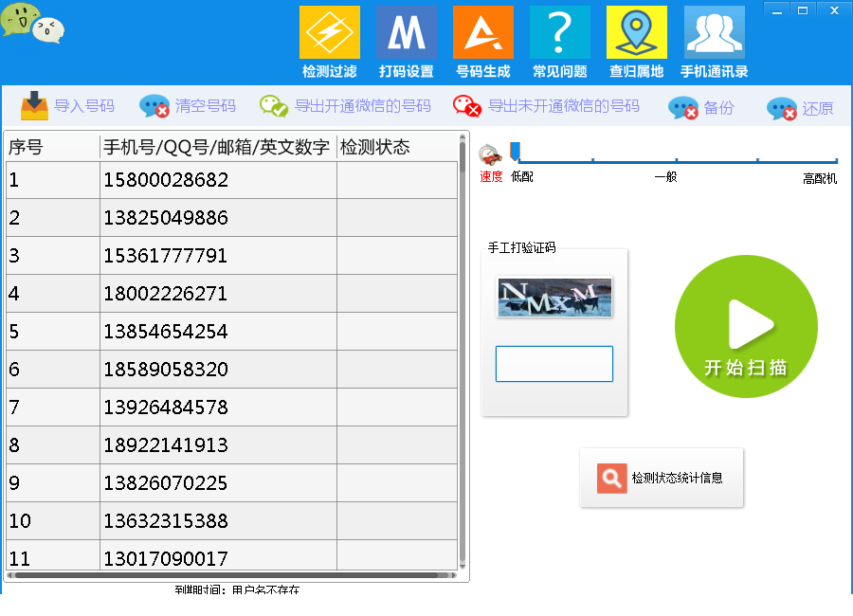Viewport: 853px width, 616px height.
Task: Select number 13826070225
Action: [x=165, y=483]
